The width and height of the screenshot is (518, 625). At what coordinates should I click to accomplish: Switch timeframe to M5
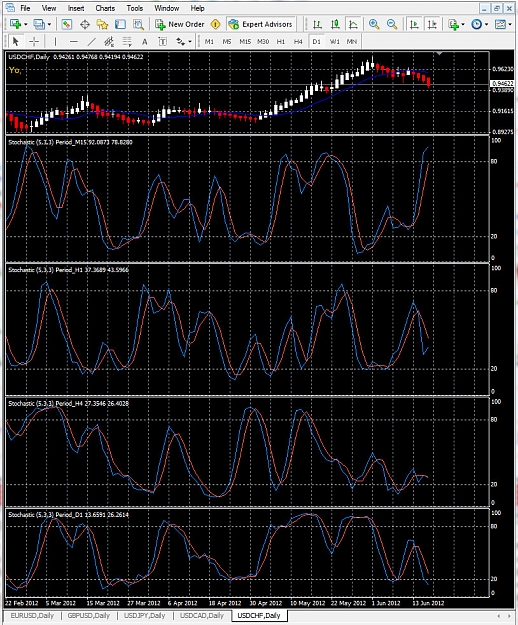(227, 41)
